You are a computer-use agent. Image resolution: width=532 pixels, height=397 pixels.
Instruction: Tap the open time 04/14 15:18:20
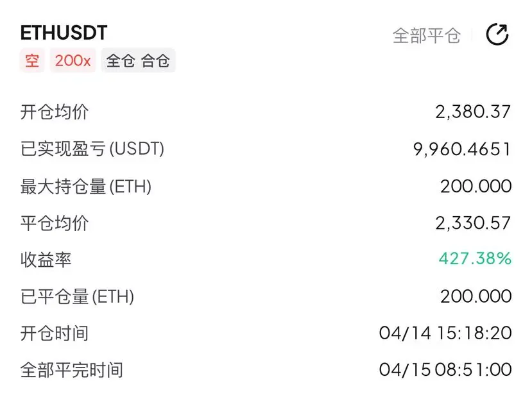pos(445,333)
